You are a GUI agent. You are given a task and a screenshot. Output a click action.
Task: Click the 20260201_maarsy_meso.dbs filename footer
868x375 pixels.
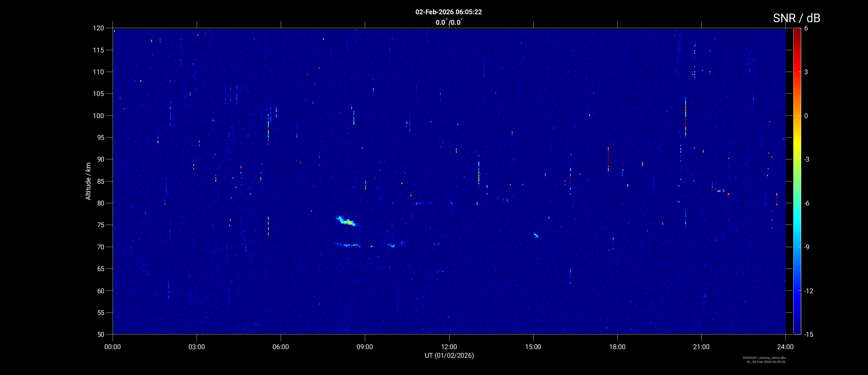tap(764, 358)
